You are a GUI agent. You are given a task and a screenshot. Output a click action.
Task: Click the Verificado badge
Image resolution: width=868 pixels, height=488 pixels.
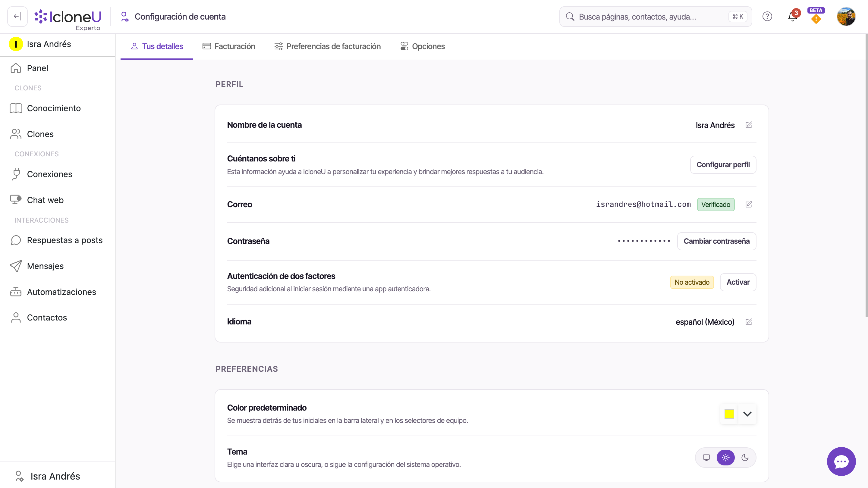[x=716, y=205]
